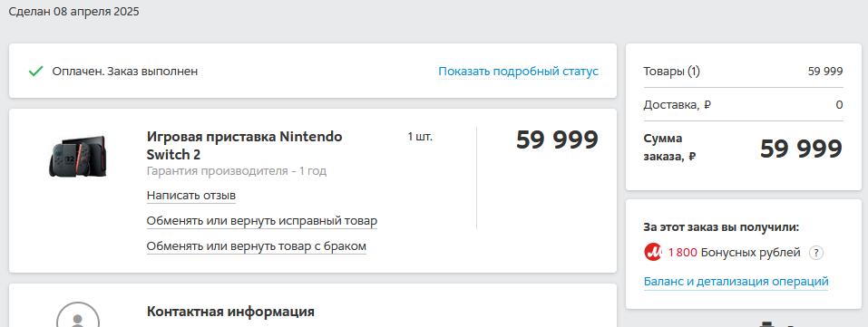Open the Nintendo Switch 2 product image
This screenshot has height=327, width=868.
tap(77, 157)
